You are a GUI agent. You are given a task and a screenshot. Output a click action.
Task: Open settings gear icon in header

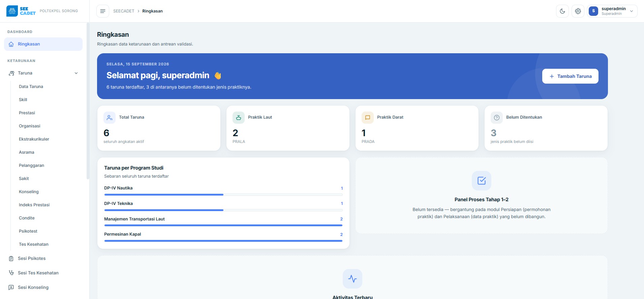578,11
